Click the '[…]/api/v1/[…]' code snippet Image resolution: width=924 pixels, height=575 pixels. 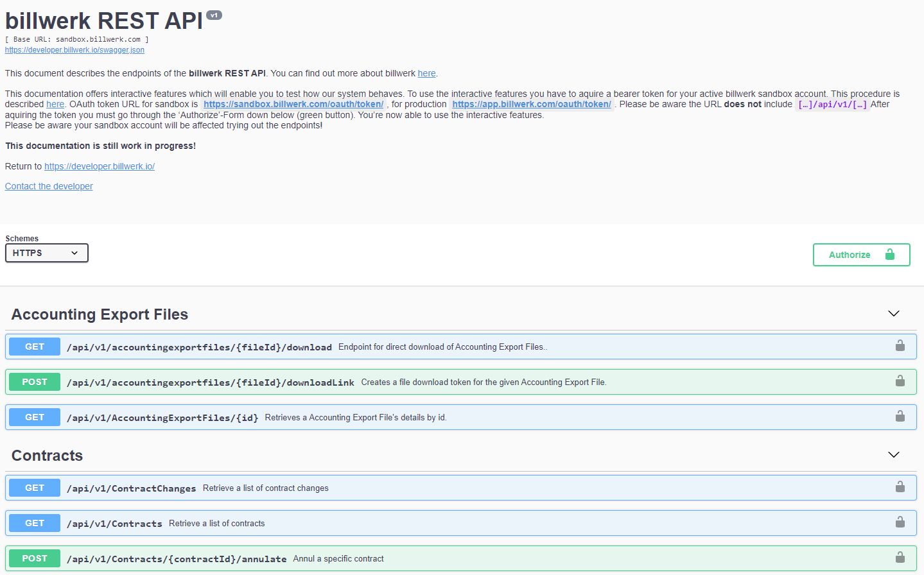833,105
